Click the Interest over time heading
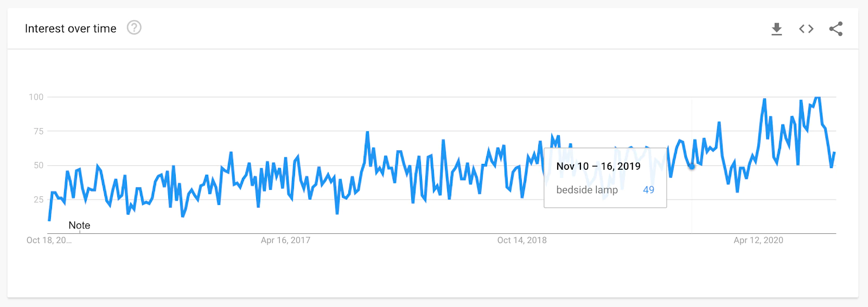 (x=71, y=29)
